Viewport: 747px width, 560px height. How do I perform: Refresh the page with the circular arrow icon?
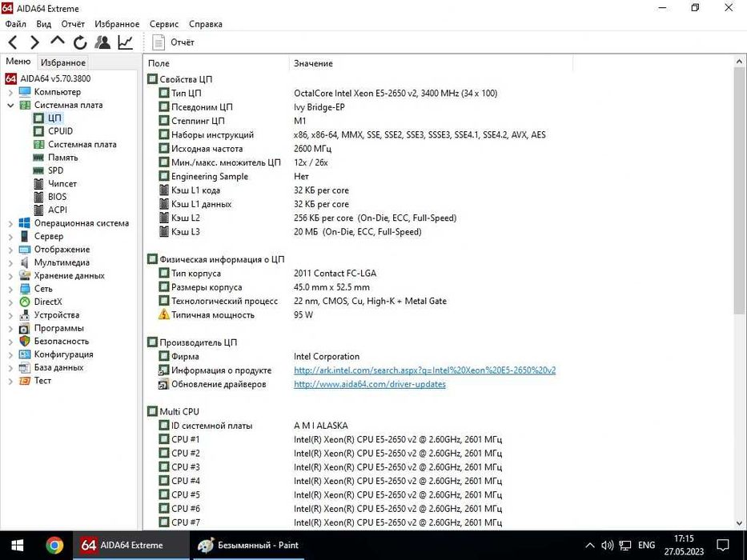coord(80,43)
